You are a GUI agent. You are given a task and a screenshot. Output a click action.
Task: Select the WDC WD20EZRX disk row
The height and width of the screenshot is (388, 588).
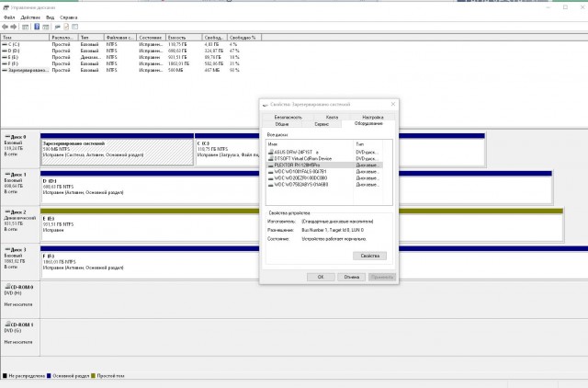pyautogui.click(x=324, y=177)
